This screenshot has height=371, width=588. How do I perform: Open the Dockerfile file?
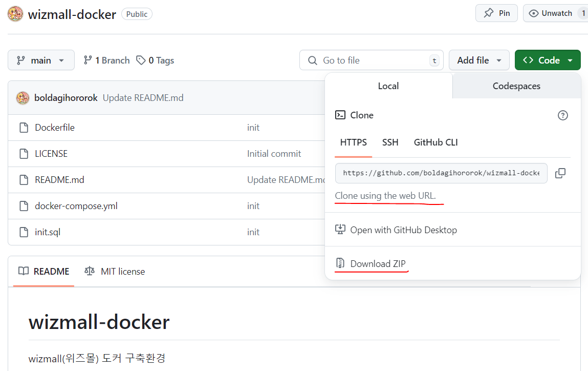pyautogui.click(x=54, y=128)
